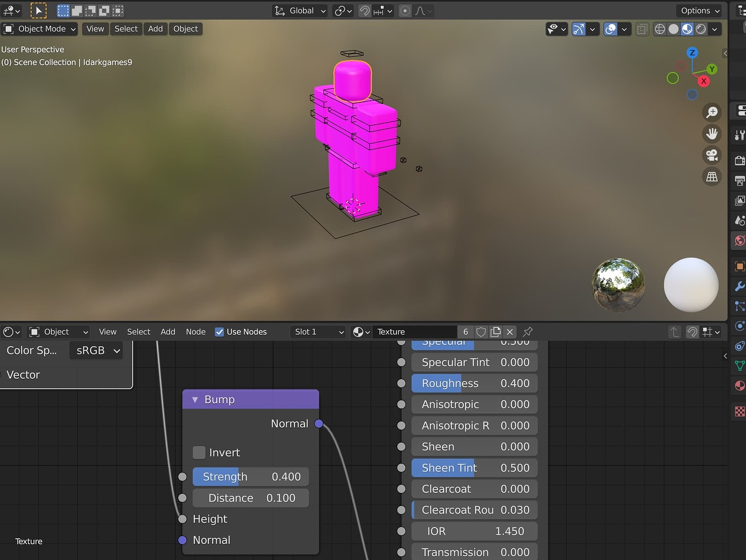Select the Object properties tab
Screen dimensions: 746x560
(738, 266)
